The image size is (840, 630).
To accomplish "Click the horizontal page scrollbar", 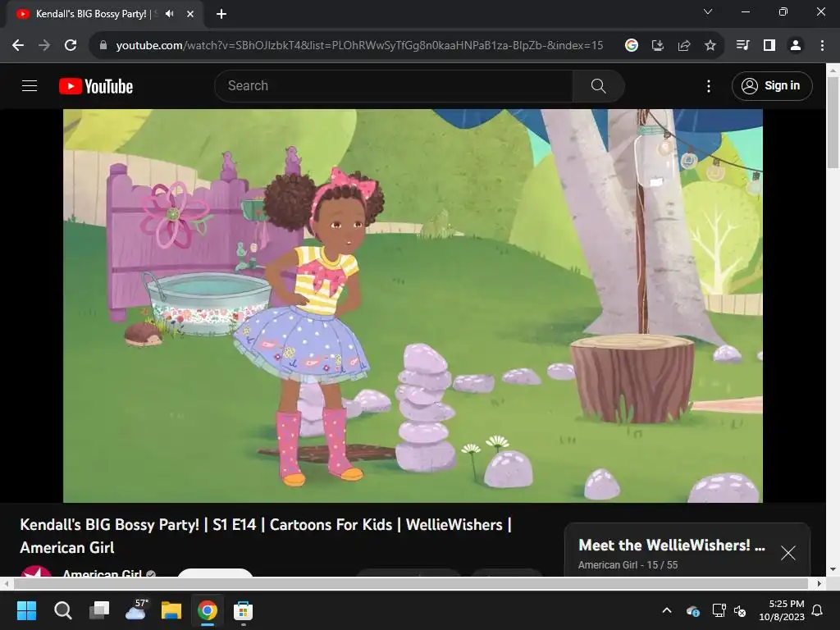I will 410,583.
